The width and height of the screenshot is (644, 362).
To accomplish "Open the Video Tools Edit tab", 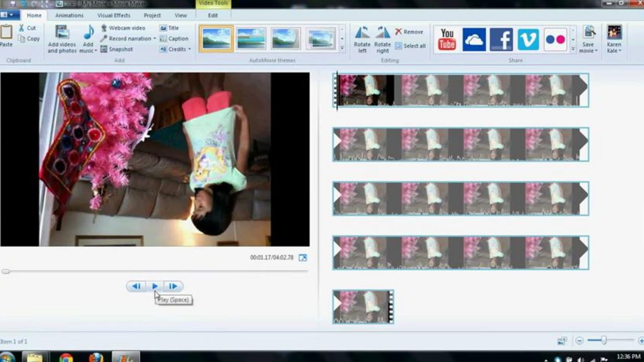I will 213,16.
